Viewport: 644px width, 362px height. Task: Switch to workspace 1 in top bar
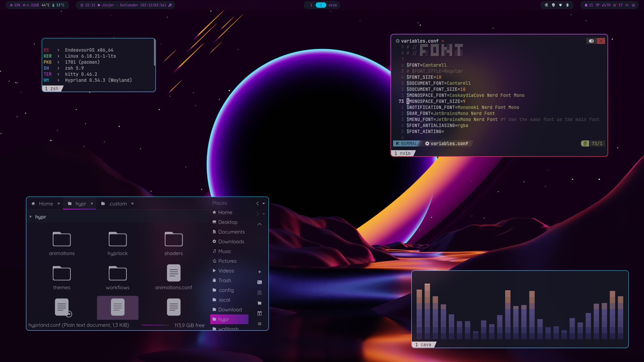point(311,5)
